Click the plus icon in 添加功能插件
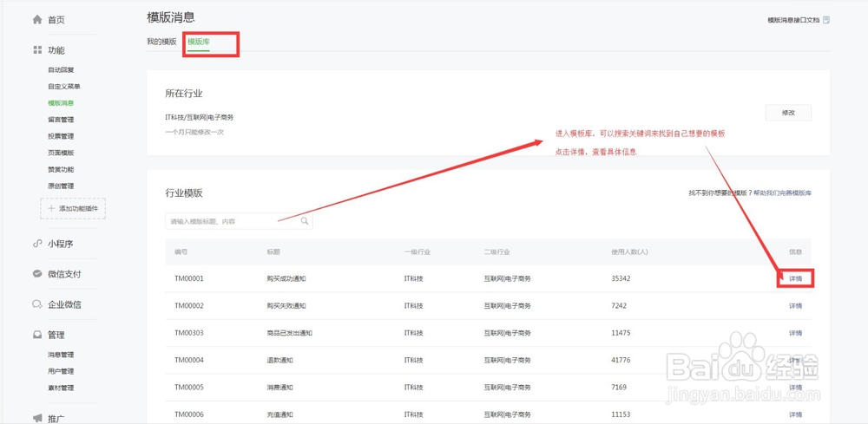Image resolution: width=868 pixels, height=424 pixels. click(x=51, y=208)
